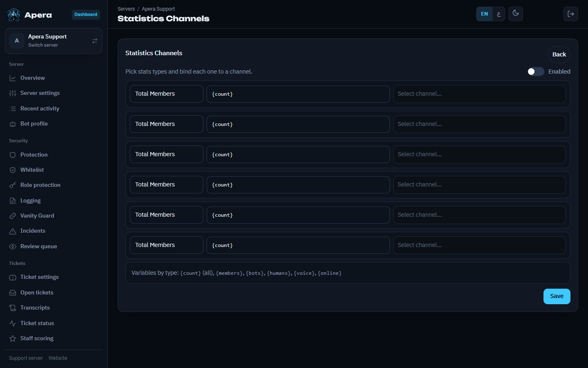
Task: Go to Transcripts in the sidebar
Action: pyautogui.click(x=53, y=308)
